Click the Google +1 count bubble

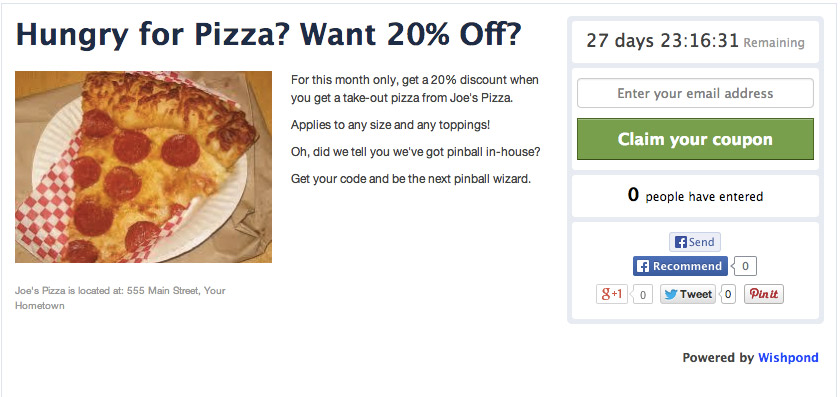pos(642,294)
